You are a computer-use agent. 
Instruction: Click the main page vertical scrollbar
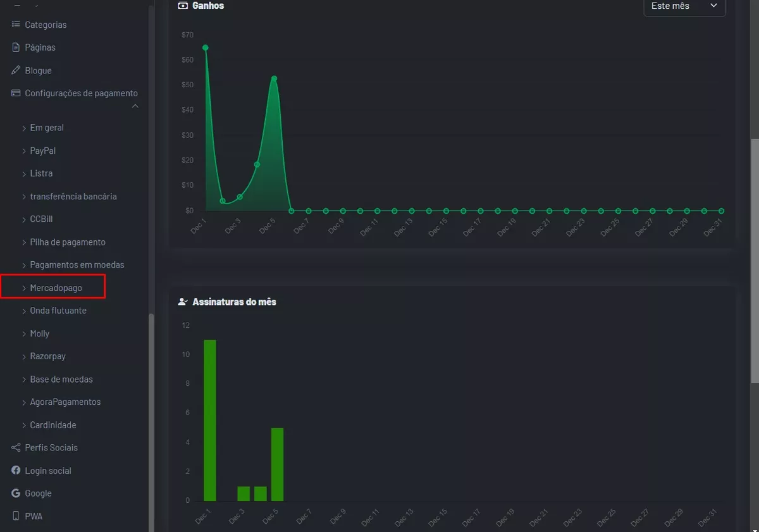tap(754, 261)
